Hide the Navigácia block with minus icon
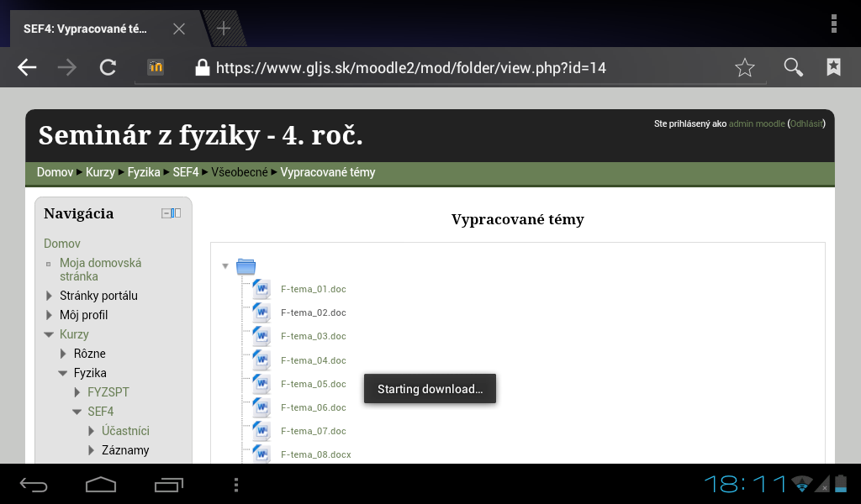 tap(166, 213)
